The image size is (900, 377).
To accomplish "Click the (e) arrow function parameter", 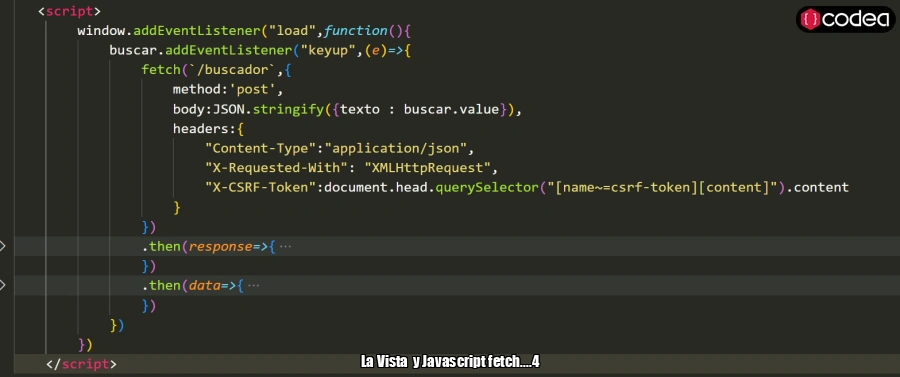I will (376, 50).
